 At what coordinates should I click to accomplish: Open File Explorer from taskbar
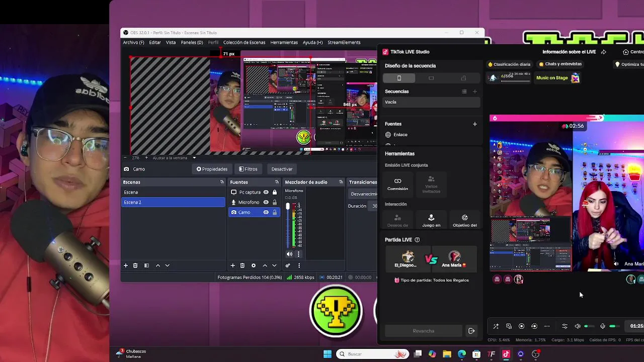pos(447,354)
